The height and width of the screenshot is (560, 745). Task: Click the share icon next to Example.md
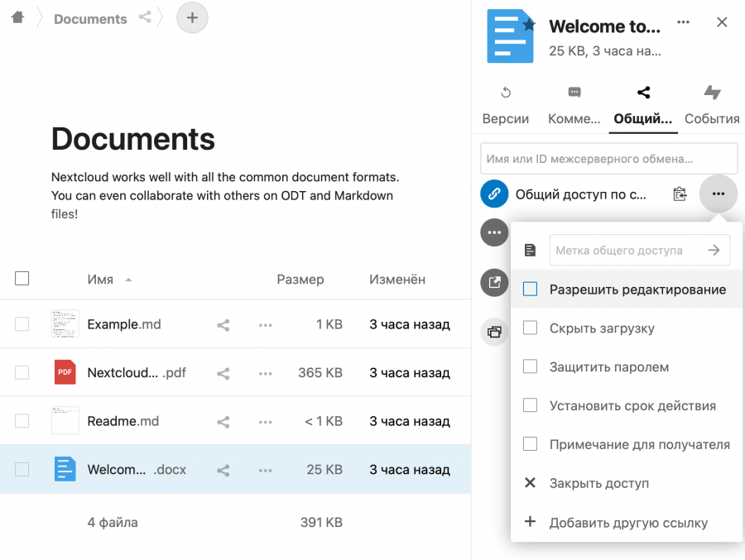tap(223, 324)
